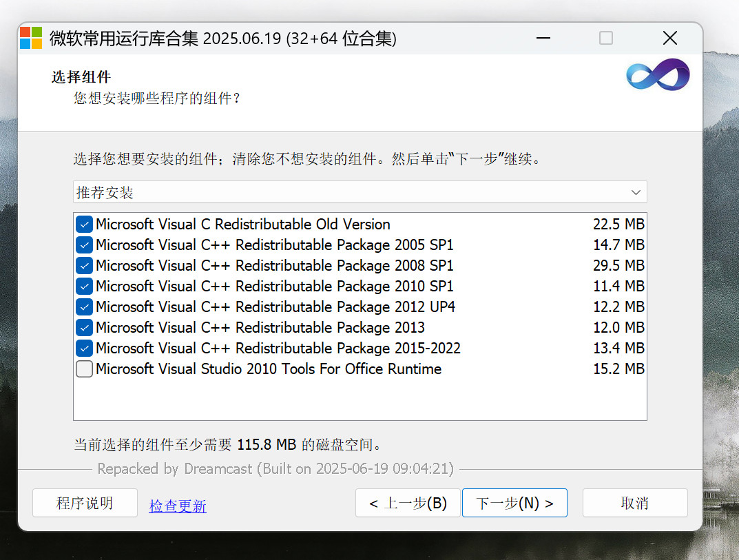Click the 程序说明 button

85,503
